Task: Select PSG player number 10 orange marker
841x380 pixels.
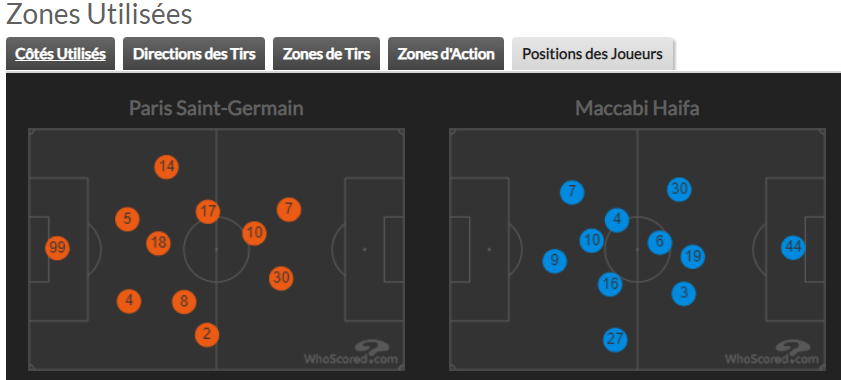Action: (255, 233)
